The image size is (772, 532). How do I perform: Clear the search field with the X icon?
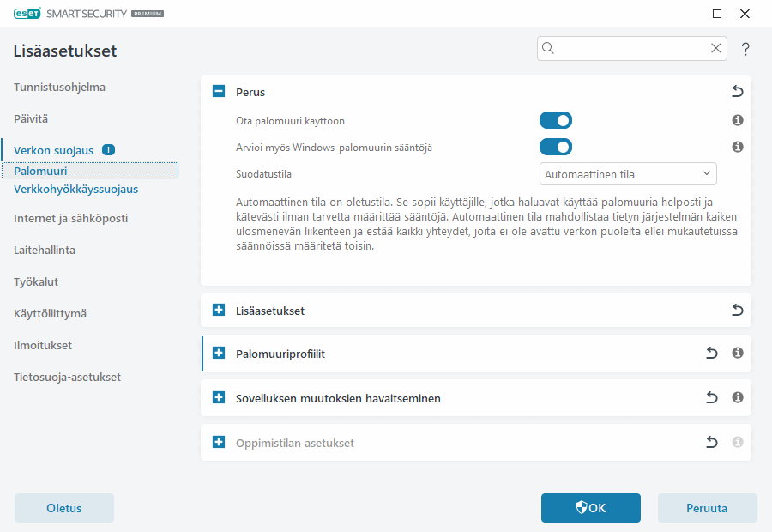pos(716,48)
